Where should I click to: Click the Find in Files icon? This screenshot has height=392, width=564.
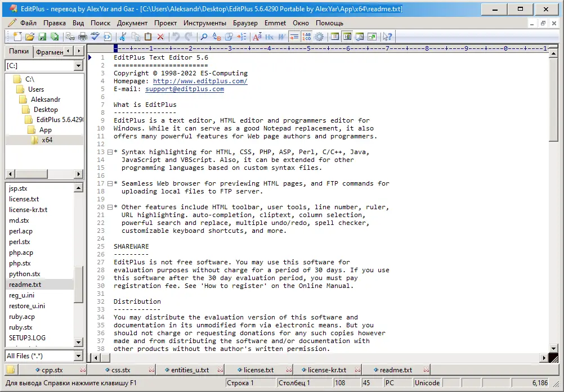[x=229, y=37]
